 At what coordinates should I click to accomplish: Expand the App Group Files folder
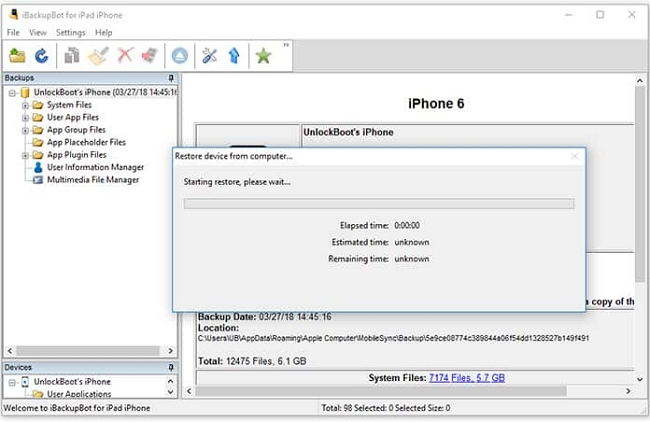(25, 130)
